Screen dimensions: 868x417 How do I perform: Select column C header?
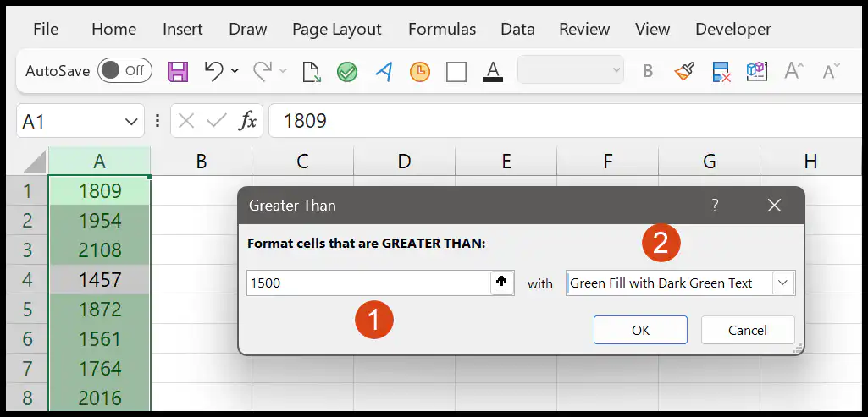[302, 161]
